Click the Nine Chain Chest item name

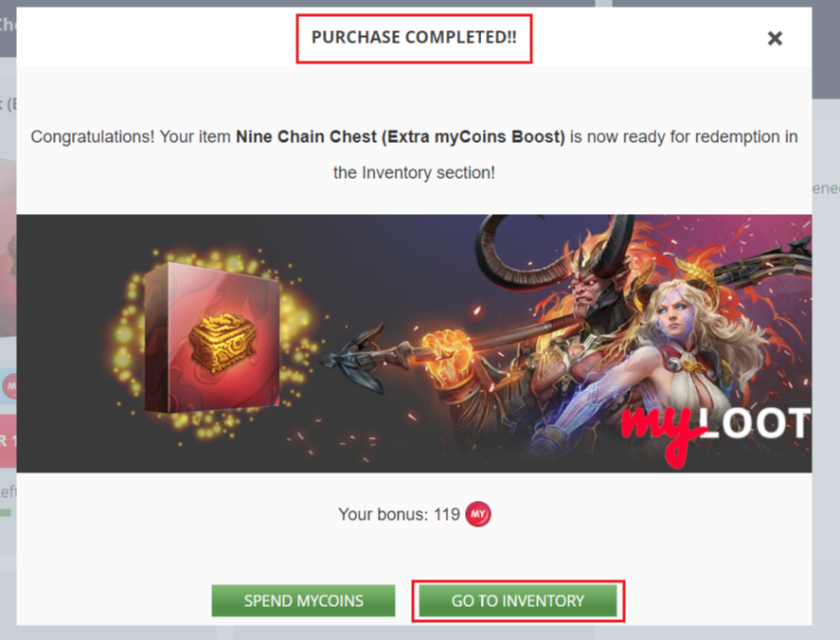[401, 136]
